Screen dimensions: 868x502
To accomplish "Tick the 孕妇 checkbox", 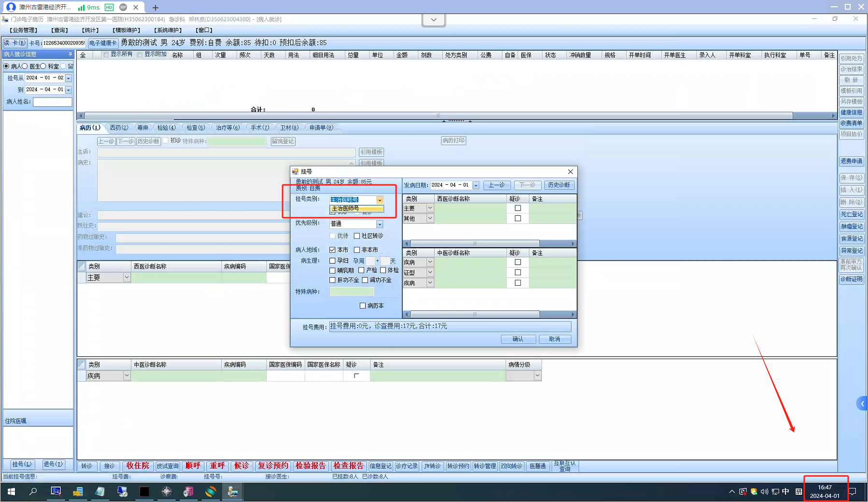I will [332, 261].
